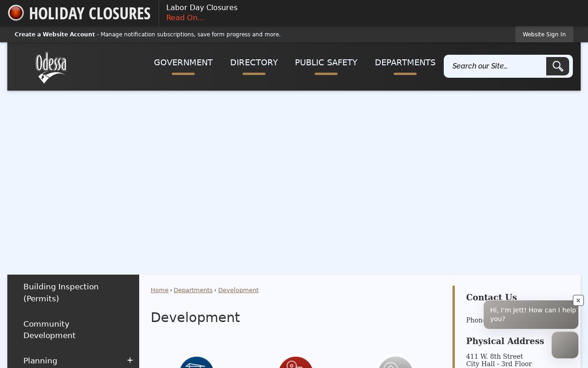Open the Public Safety menu
588x368 pixels.
click(326, 63)
